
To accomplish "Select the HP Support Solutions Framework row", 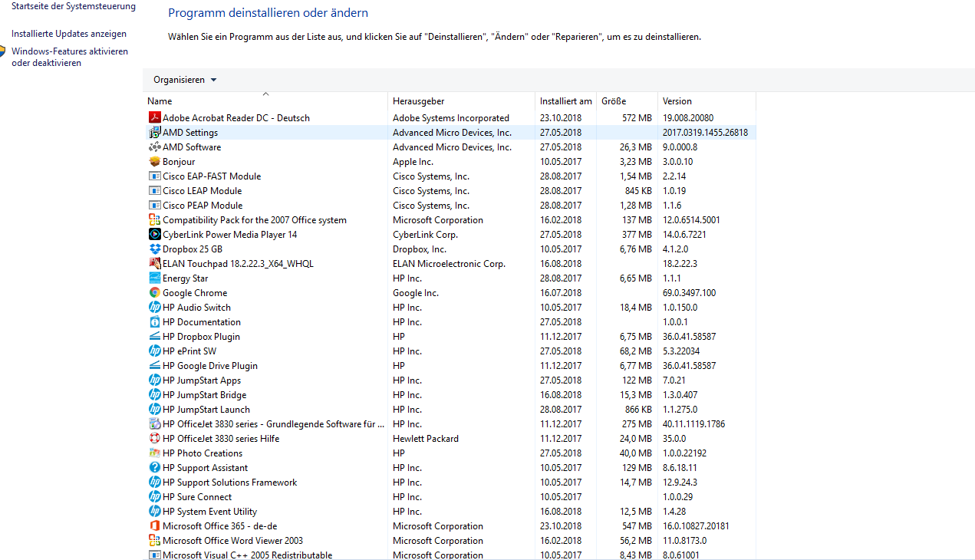I will coord(450,483).
